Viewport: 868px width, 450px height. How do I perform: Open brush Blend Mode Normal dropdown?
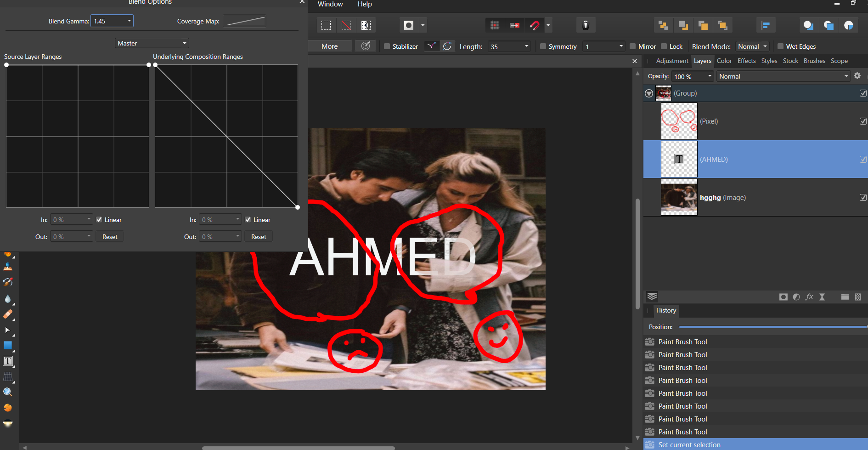(752, 46)
